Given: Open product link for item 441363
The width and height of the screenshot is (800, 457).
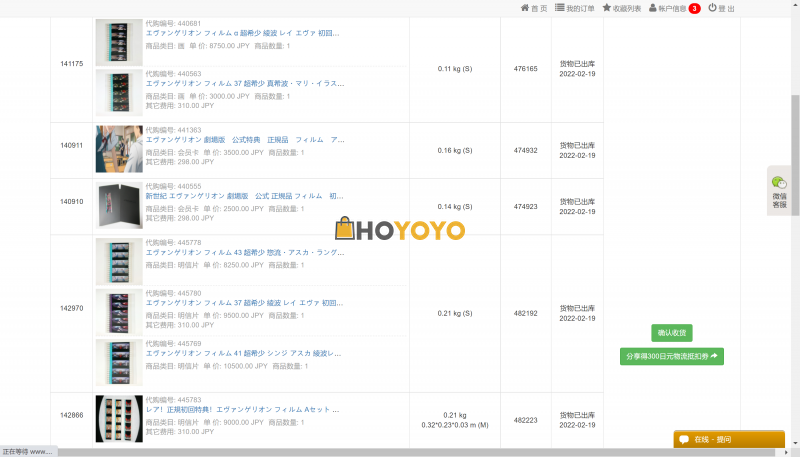Looking at the screenshot, I should tap(245, 140).
